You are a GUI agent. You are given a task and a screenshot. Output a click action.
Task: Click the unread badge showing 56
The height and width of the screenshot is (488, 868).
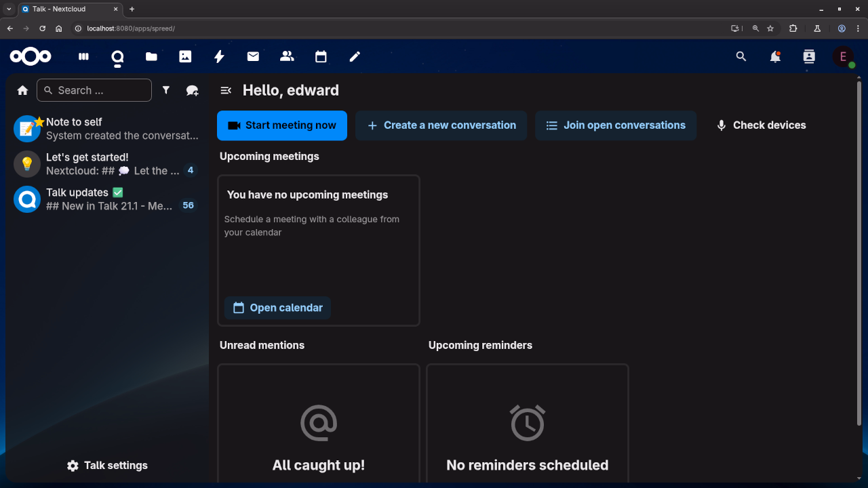click(x=188, y=205)
